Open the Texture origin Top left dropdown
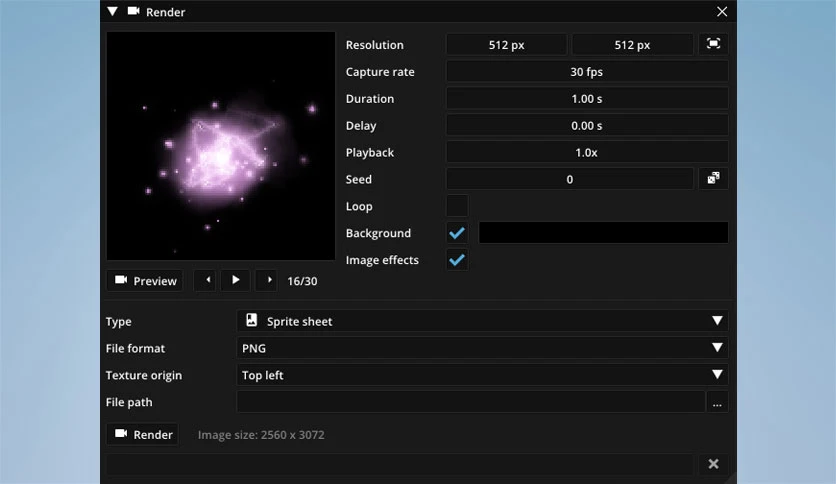The image size is (836, 484). (x=482, y=375)
